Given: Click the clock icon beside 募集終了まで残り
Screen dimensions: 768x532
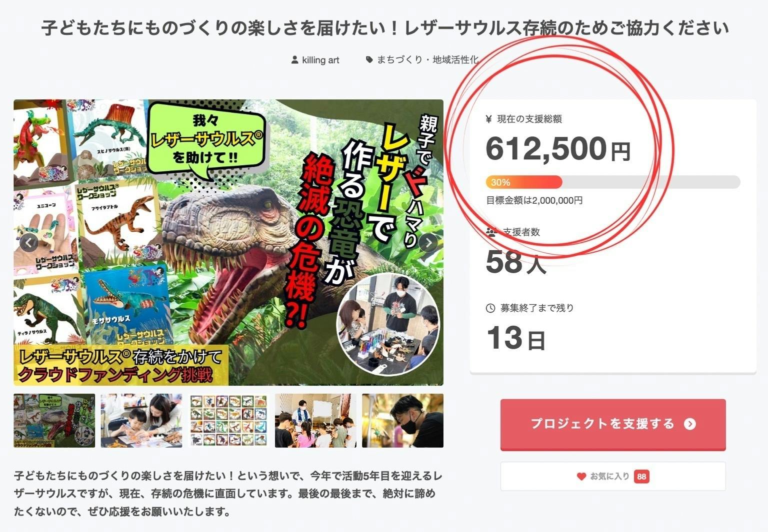Looking at the screenshot, I should pyautogui.click(x=490, y=308).
